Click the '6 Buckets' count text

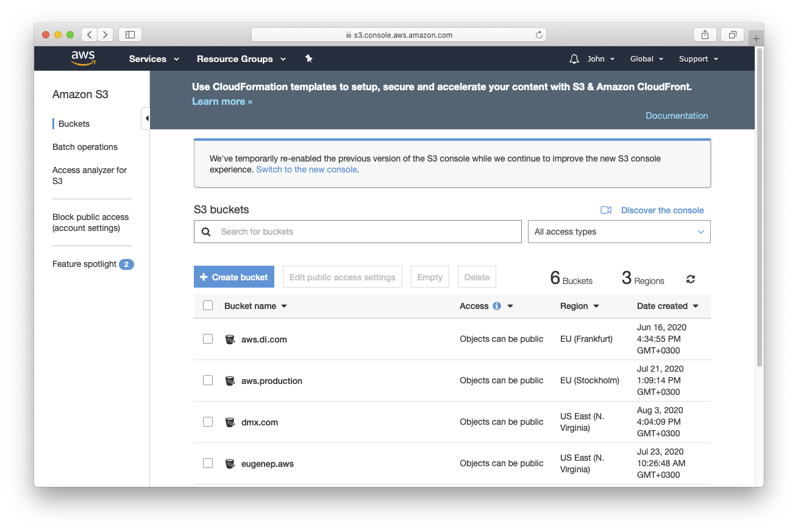coord(571,278)
